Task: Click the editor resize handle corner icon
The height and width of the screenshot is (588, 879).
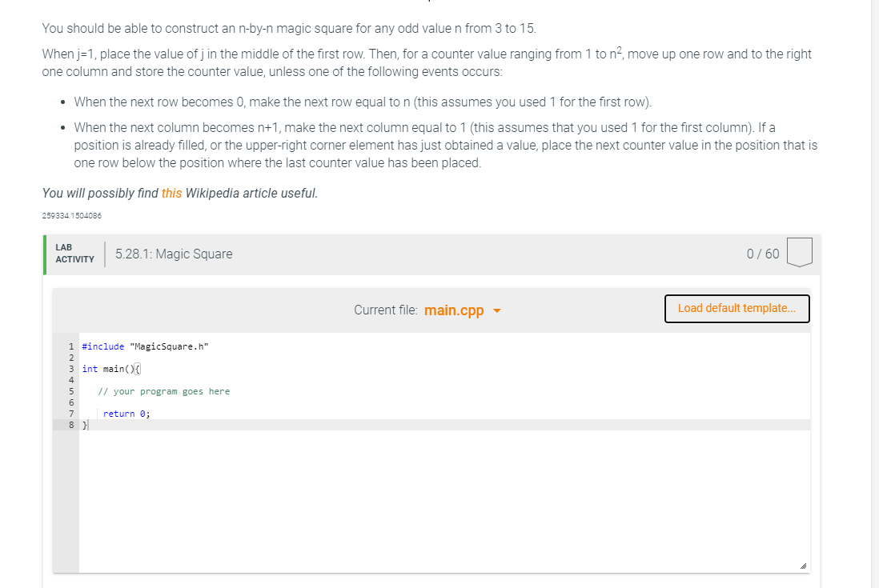Action: (803, 566)
